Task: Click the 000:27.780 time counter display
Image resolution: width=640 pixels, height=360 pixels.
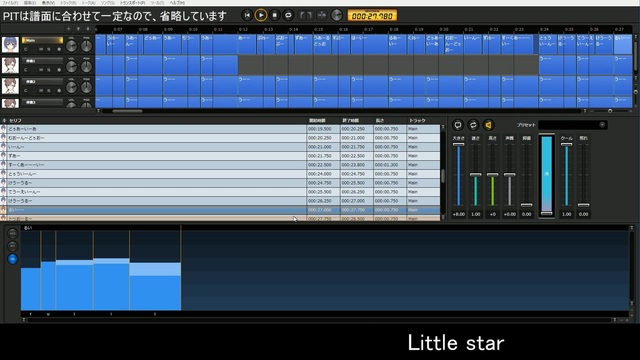Action: tap(372, 16)
